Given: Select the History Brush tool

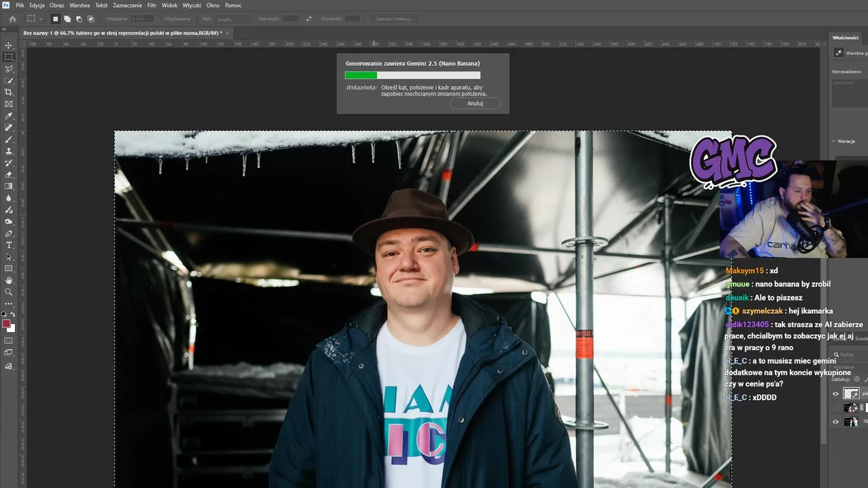Looking at the screenshot, I should (x=9, y=163).
